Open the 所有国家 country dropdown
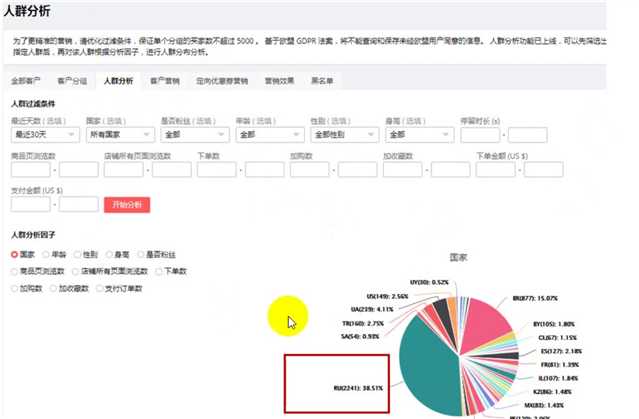639x419 pixels. click(x=120, y=135)
